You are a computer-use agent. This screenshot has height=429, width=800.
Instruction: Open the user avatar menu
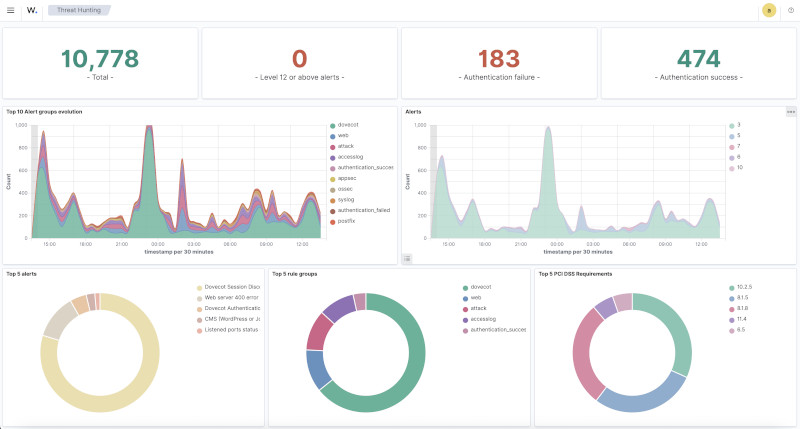coord(768,10)
